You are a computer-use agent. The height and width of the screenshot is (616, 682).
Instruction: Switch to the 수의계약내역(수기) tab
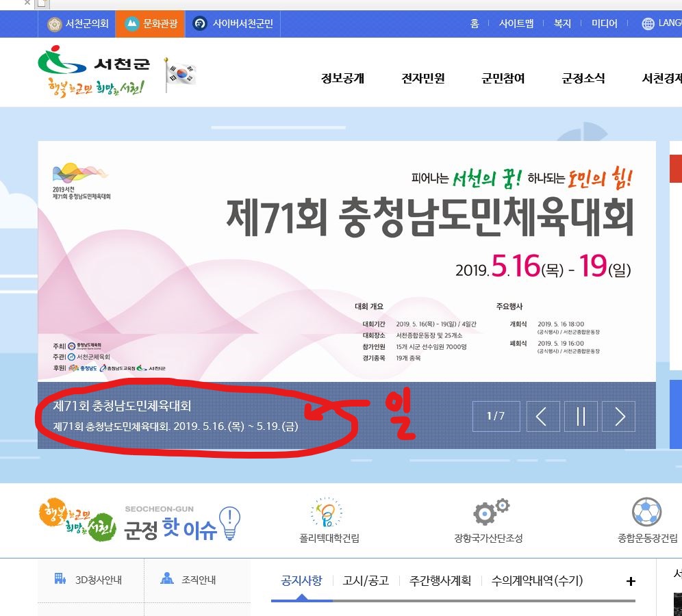tap(537, 581)
